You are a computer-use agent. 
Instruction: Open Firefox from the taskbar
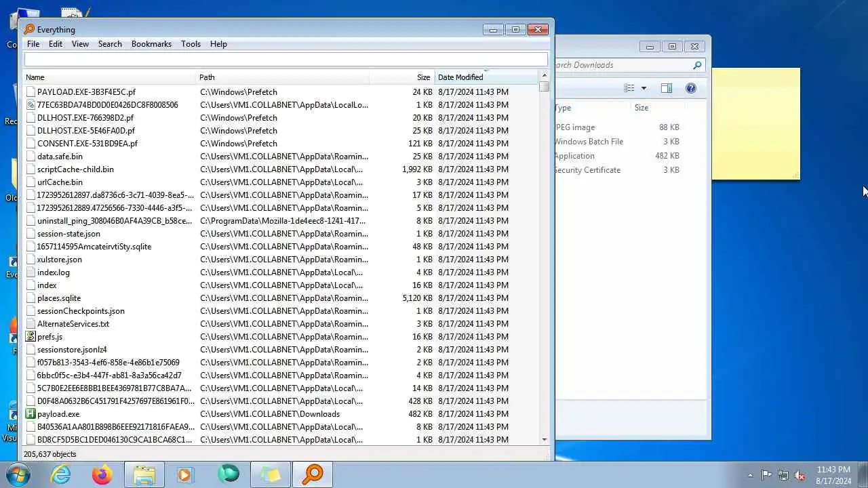coord(103,475)
